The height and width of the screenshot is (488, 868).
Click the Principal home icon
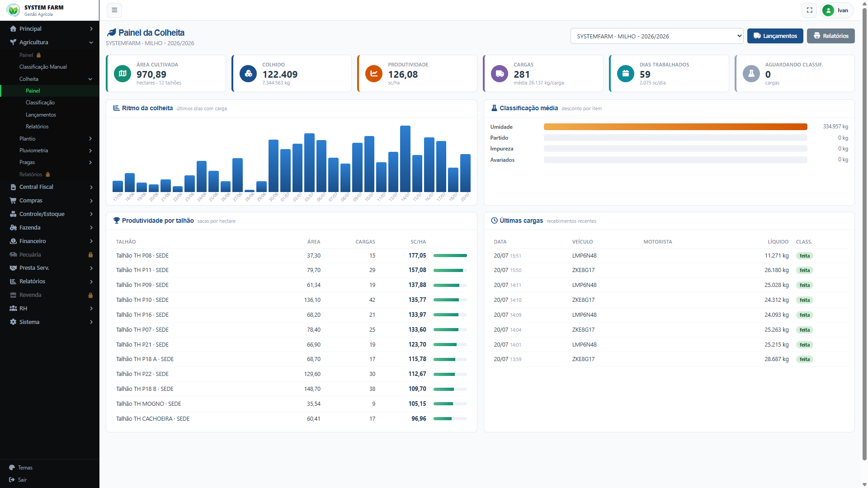(13, 29)
